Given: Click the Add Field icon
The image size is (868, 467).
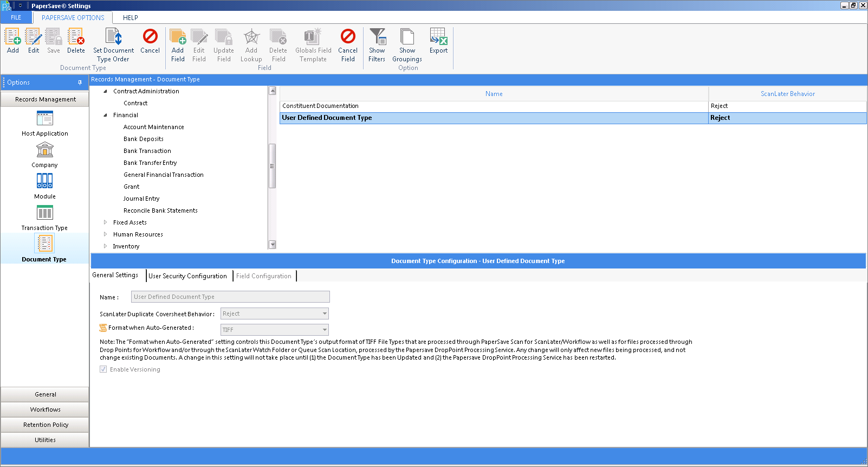Looking at the screenshot, I should (178, 37).
